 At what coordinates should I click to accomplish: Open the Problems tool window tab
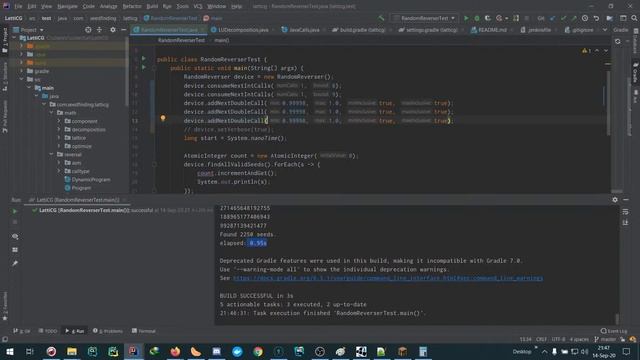point(108,331)
